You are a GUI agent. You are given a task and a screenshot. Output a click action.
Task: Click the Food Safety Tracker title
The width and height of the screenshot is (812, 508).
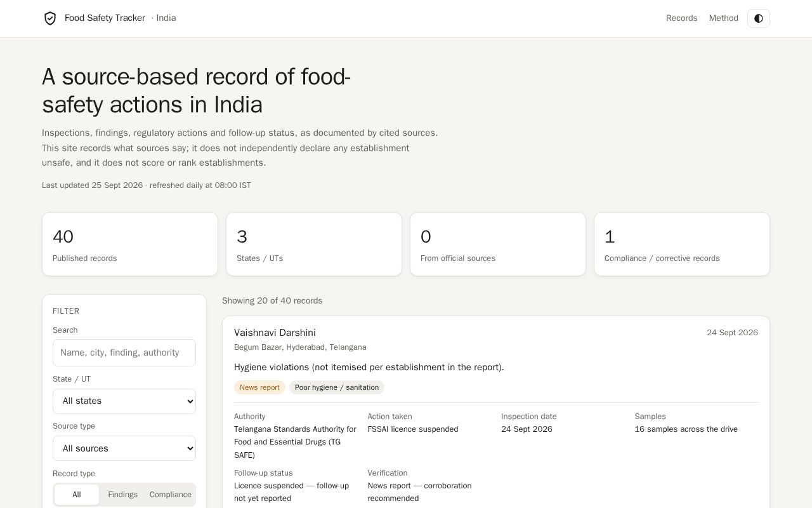pyautogui.click(x=105, y=18)
